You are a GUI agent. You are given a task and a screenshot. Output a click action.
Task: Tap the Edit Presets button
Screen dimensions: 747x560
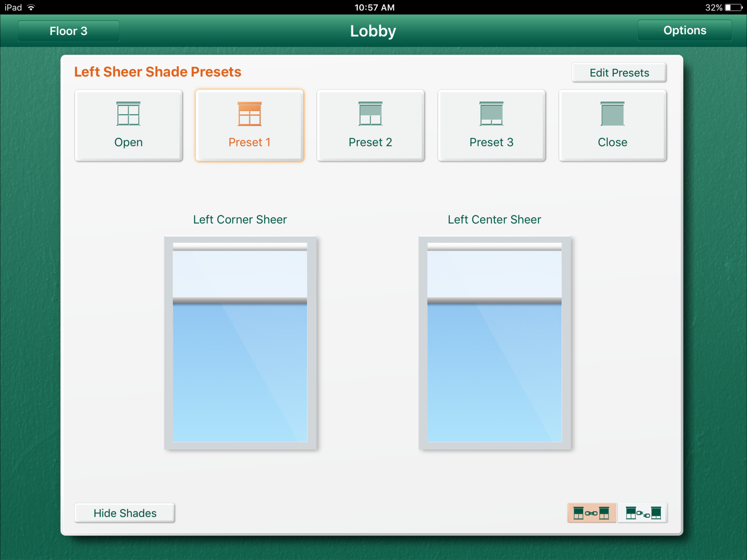tap(619, 73)
